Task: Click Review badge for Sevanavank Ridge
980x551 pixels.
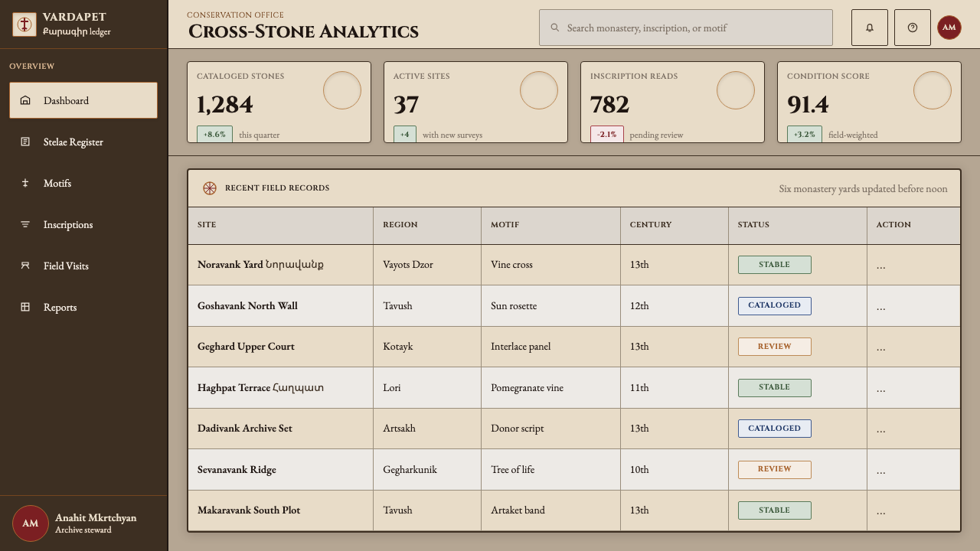Action: (x=774, y=469)
